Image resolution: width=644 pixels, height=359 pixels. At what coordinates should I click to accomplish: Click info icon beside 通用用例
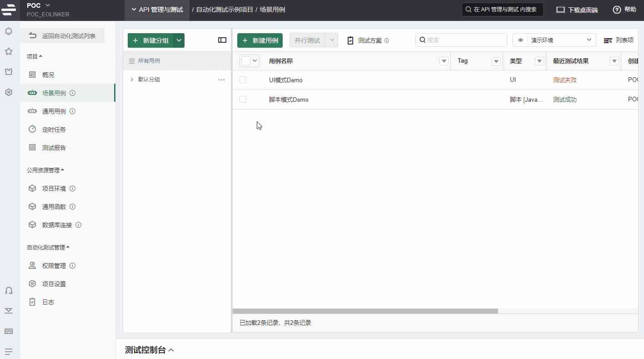73,111
